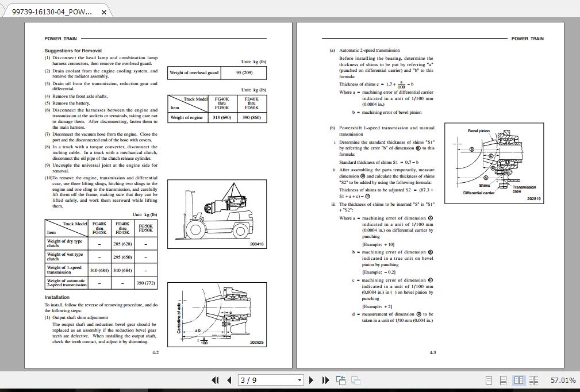Viewport: 580px width, 392px height.
Task: Jump to the first page
Action: [216, 380]
